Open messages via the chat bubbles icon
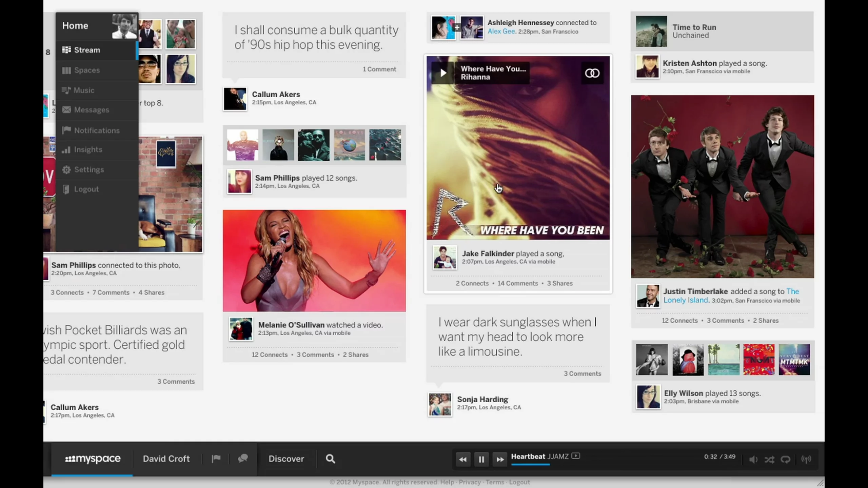 click(242, 459)
